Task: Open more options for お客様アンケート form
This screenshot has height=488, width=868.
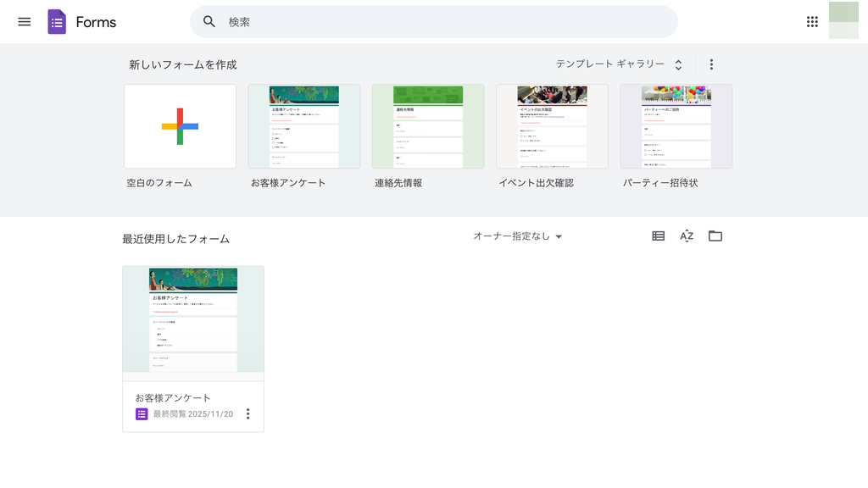Action: tap(248, 413)
